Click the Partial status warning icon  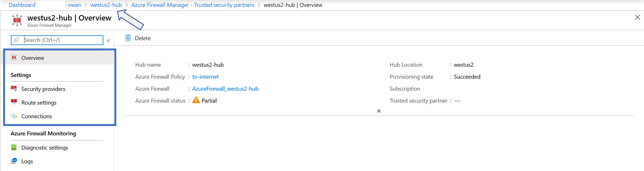coord(196,100)
